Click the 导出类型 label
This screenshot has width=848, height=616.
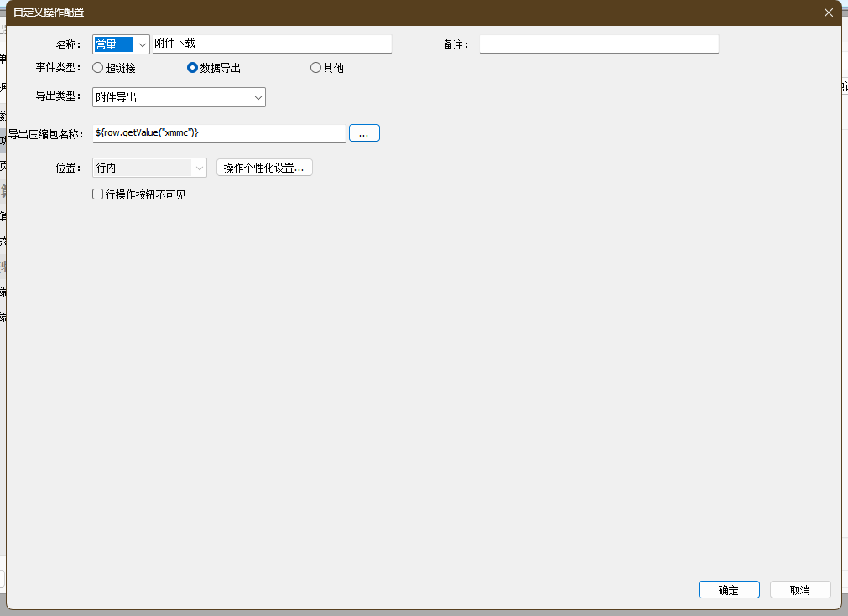point(58,97)
